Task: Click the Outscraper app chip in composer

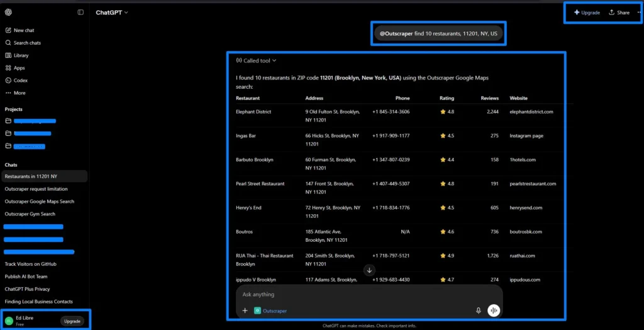Action: (270, 310)
